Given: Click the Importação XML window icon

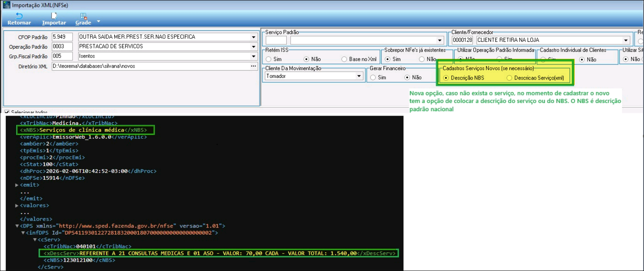Looking at the screenshot, I should (6, 5).
